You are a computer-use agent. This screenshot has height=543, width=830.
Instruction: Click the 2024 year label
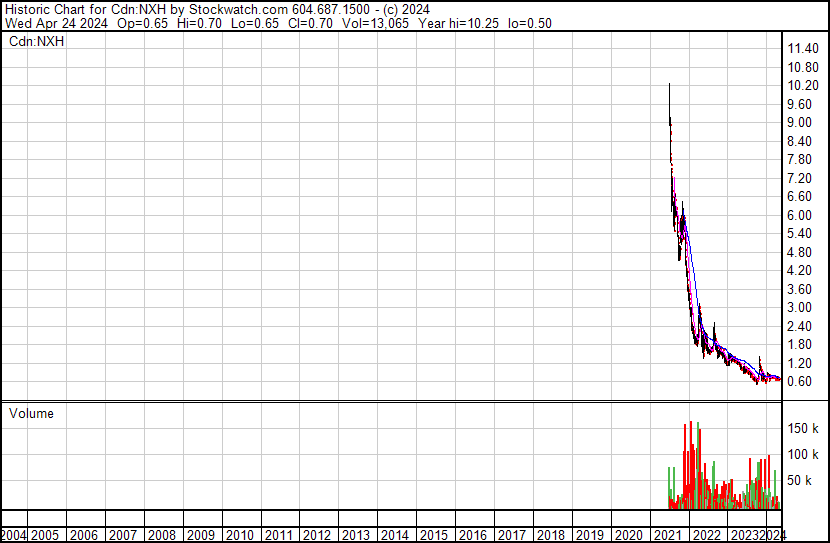coord(773,535)
